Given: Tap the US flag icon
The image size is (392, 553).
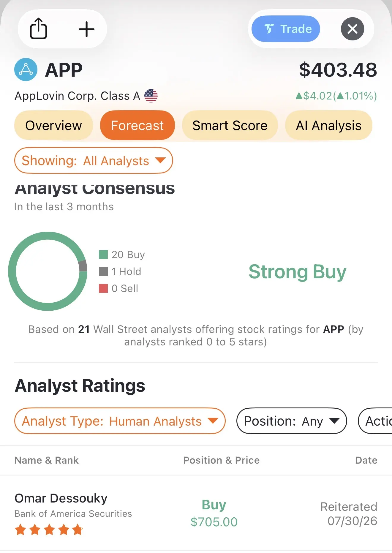Looking at the screenshot, I should 151,96.
